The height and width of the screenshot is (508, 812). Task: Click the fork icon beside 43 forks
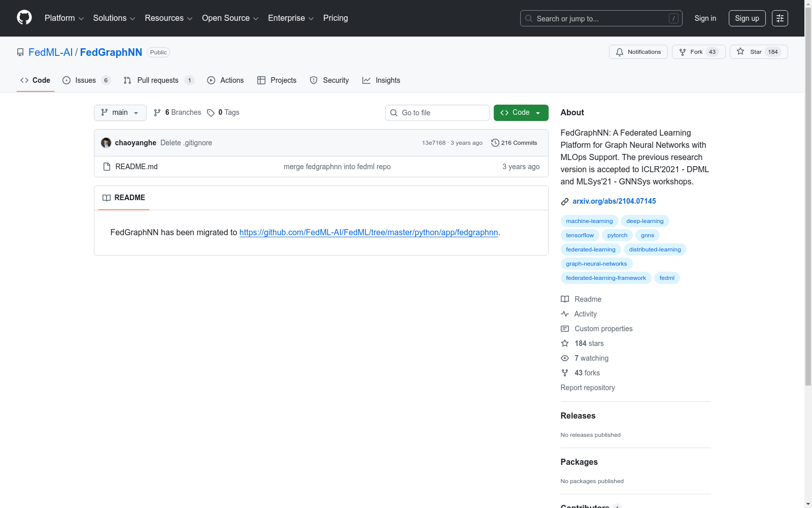[565, 373]
